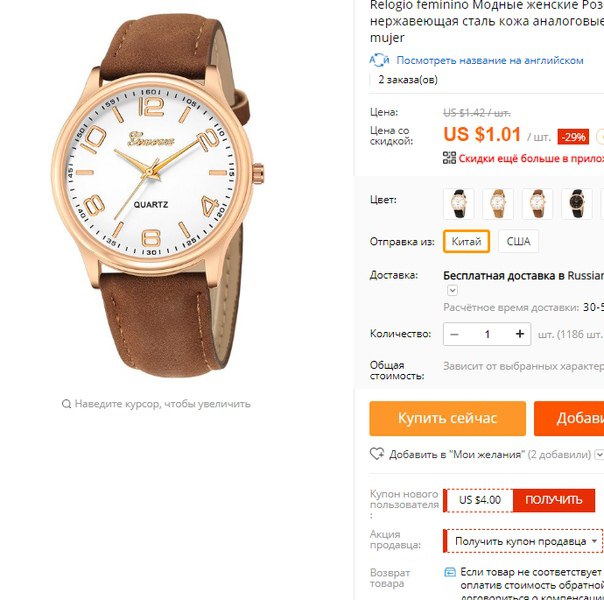Image resolution: width=604 pixels, height=600 pixels.
Task: Click the quantity input field showing 1
Action: coord(487,334)
